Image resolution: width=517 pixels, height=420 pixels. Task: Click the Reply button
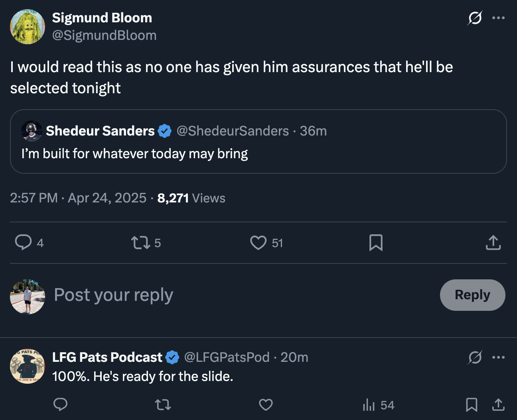(x=472, y=295)
